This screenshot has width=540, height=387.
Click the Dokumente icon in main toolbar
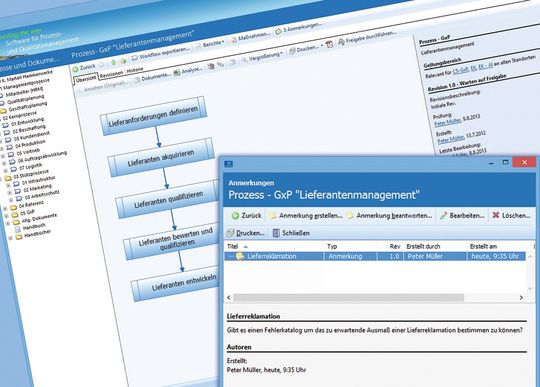click(x=137, y=80)
